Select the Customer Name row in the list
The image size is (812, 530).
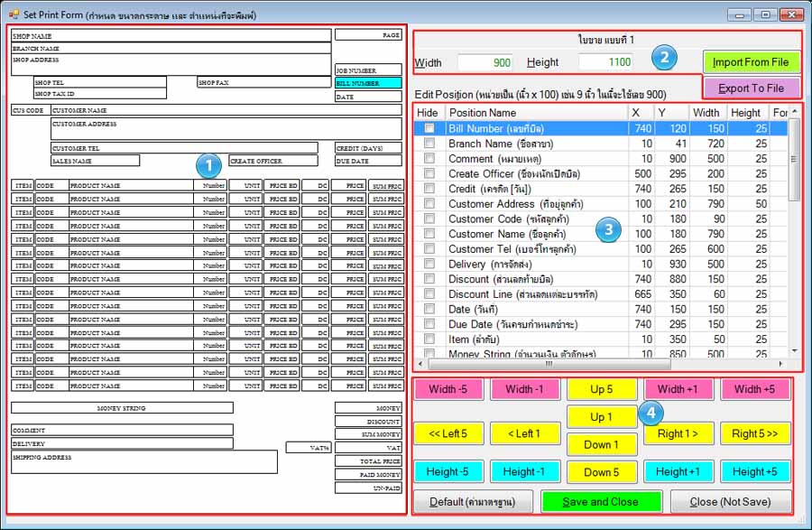pyautogui.click(x=601, y=234)
